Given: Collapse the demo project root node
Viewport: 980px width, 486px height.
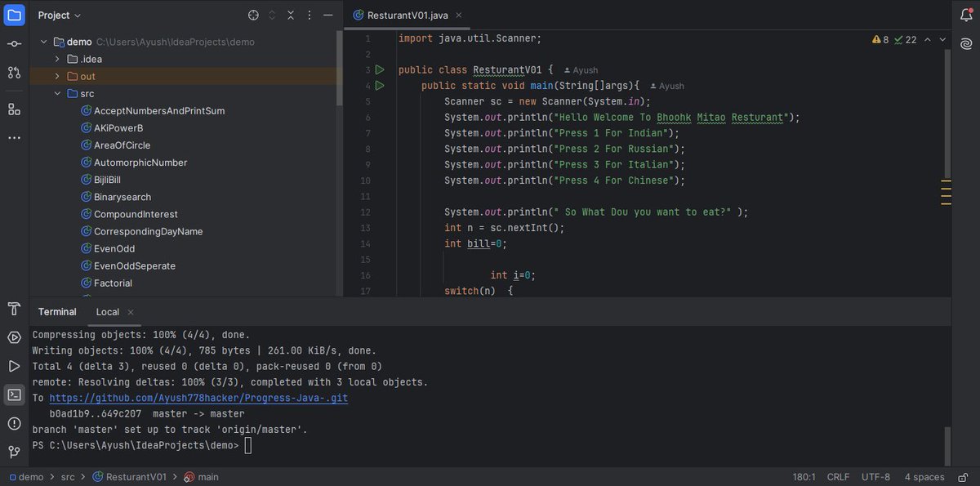Looking at the screenshot, I should (44, 42).
